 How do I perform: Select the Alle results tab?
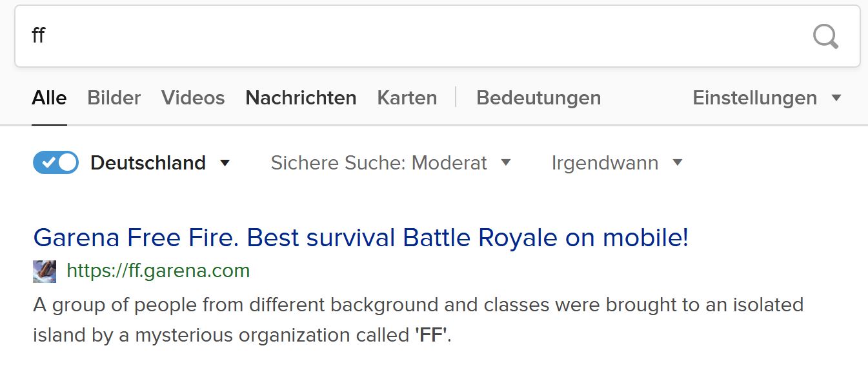[x=49, y=98]
